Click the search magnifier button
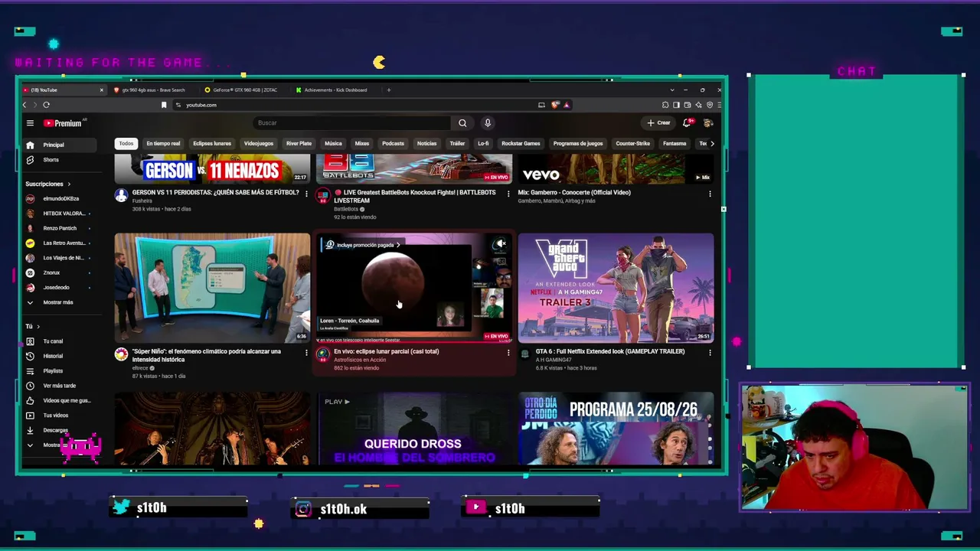980x551 pixels. [x=462, y=123]
